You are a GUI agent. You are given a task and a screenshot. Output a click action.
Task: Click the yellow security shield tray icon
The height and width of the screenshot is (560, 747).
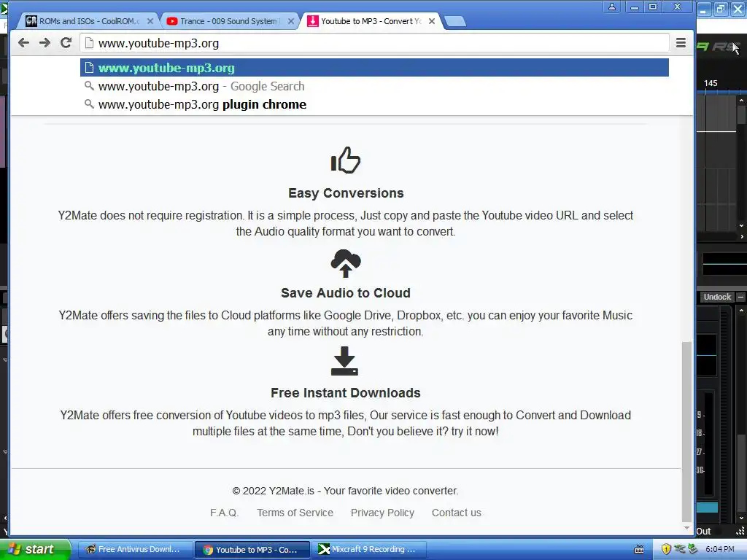666,549
